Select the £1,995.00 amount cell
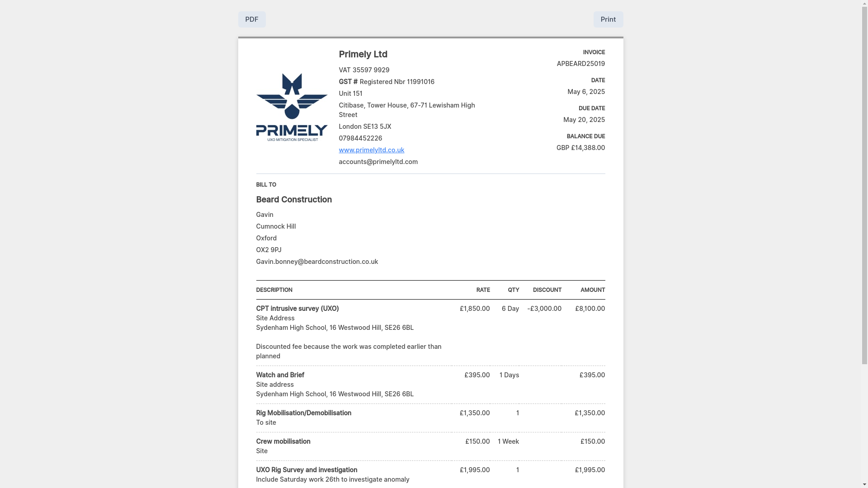Screen dimensions: 868x488 click(x=590, y=470)
